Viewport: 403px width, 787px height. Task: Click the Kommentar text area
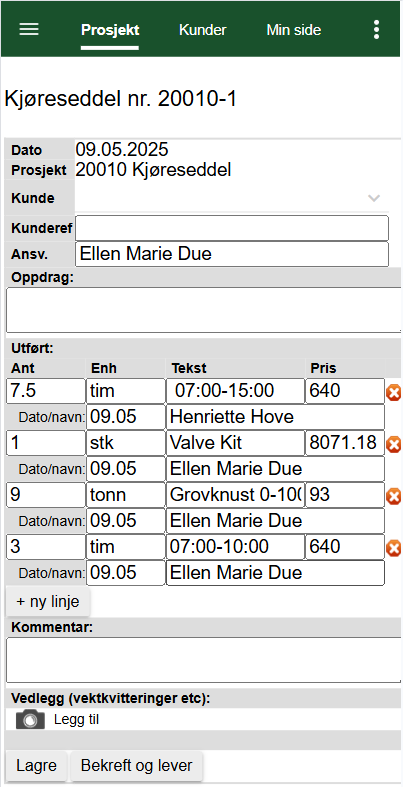click(x=203, y=660)
